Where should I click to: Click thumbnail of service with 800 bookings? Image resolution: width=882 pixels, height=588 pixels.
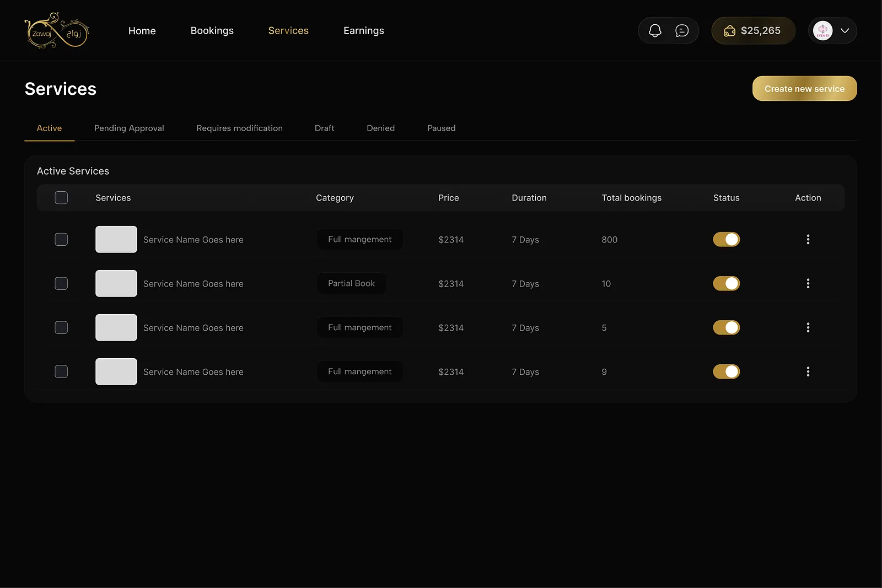pyautogui.click(x=116, y=239)
